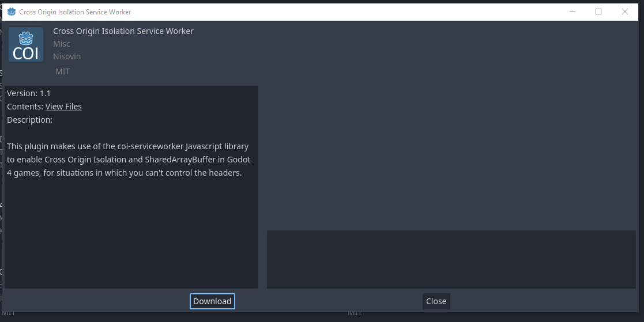The image size is (644, 322).
Task: Open the View Files link
Action: [x=63, y=106]
